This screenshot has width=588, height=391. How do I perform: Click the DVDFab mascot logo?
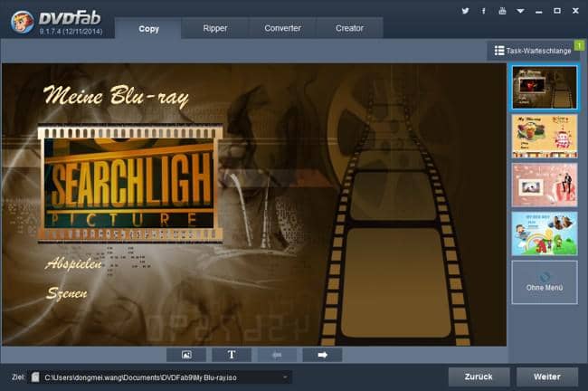22,22
